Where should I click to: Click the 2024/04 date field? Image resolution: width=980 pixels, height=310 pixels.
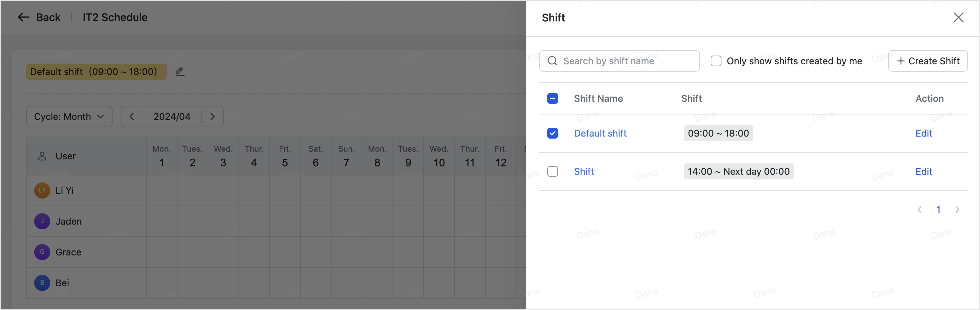172,117
